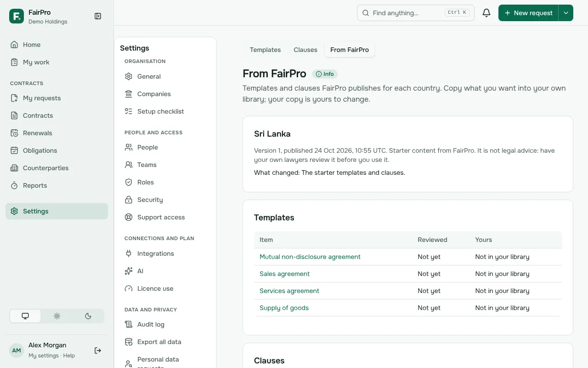Navigate to Contracts
Viewport: 588px width, 368px height.
tap(57, 115)
